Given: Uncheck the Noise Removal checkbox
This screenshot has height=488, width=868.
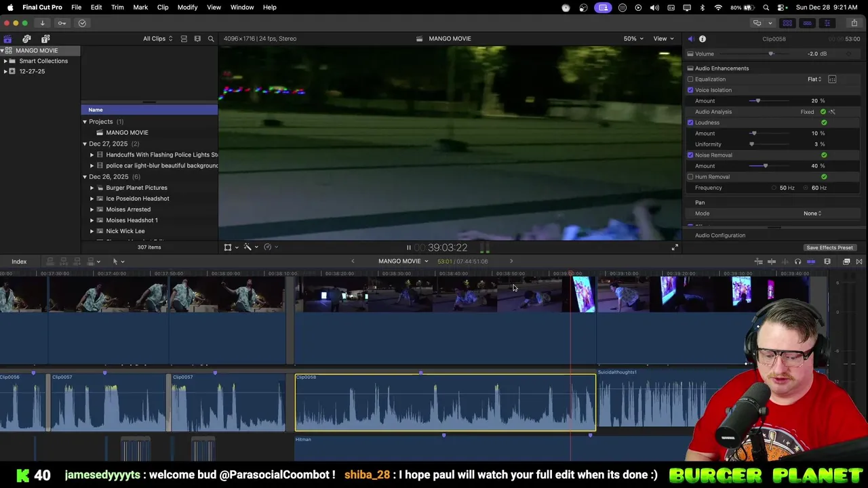Looking at the screenshot, I should 690,155.
